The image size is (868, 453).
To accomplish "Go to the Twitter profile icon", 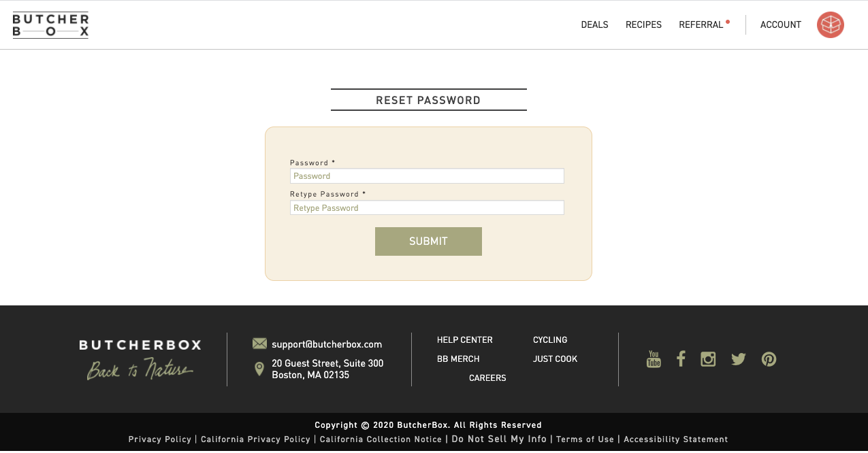I will (739, 359).
